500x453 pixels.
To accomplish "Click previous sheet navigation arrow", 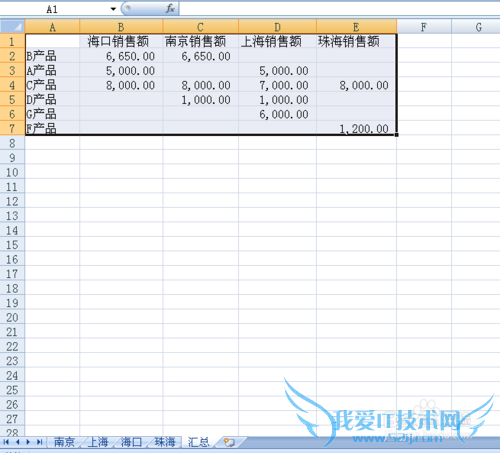I will [x=17, y=442].
